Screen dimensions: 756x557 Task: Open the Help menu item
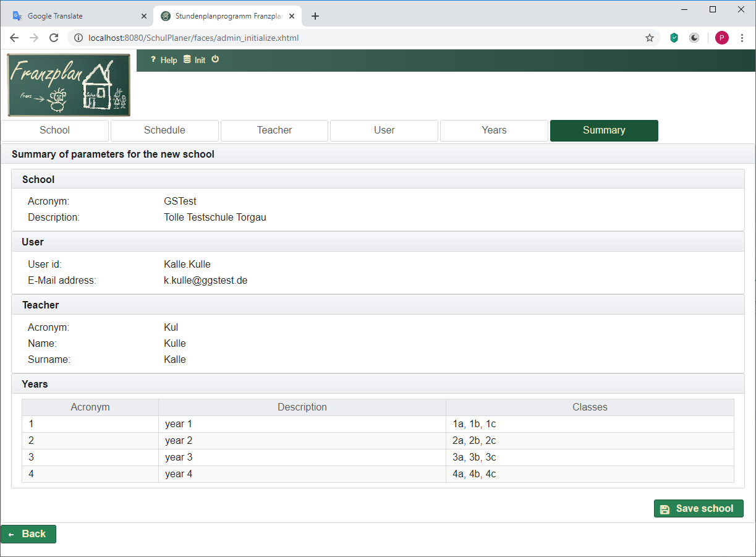(164, 60)
